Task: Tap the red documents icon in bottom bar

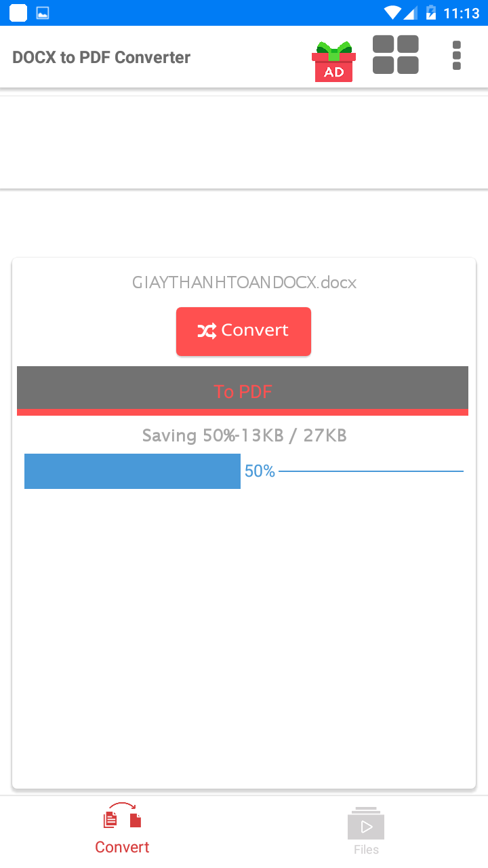Action: point(122,816)
